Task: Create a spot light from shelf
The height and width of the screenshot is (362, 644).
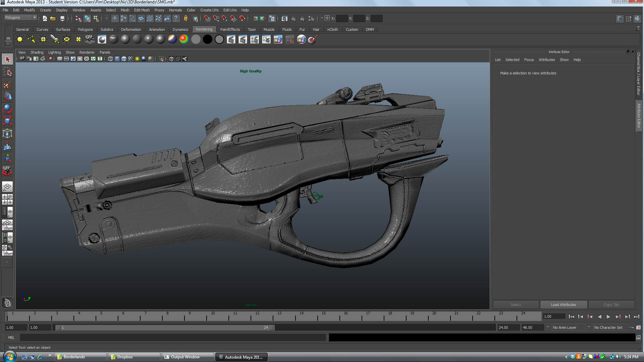Action: [x=55, y=40]
